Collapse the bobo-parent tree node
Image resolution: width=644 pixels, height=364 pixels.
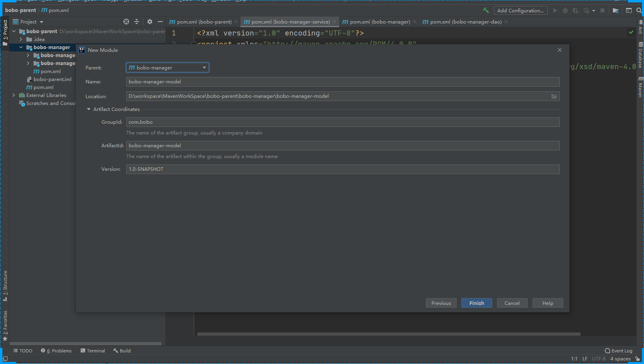click(x=14, y=31)
